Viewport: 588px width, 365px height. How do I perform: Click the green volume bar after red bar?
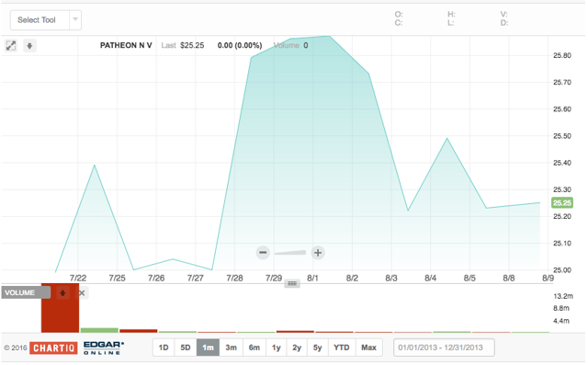click(x=99, y=330)
